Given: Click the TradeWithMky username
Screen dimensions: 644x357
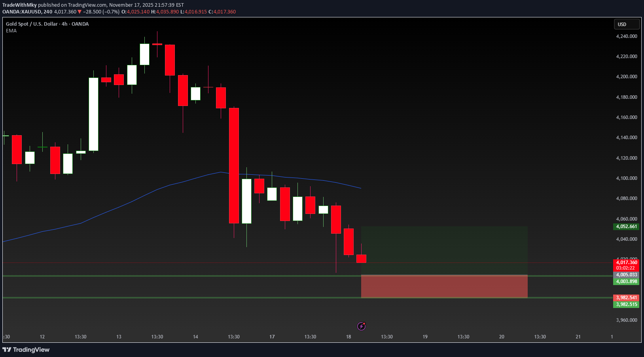Looking at the screenshot, I should pos(20,5).
